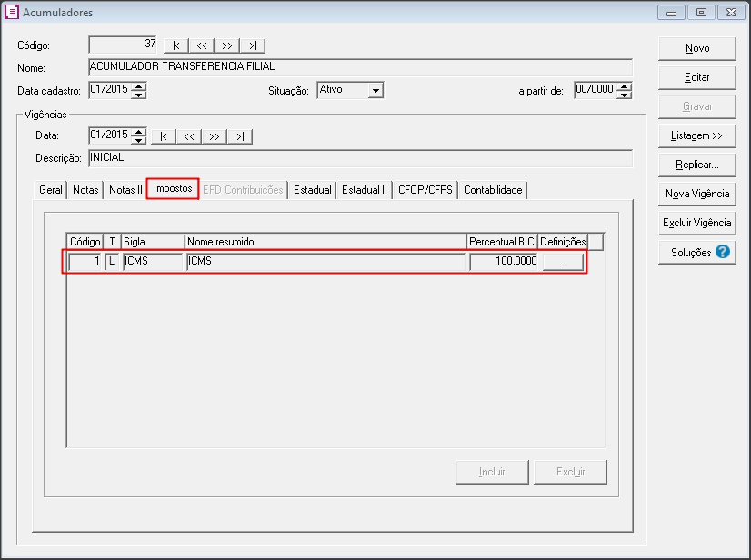This screenshot has width=751, height=560.
Task: Click the Definições column header
Action: [x=563, y=242]
